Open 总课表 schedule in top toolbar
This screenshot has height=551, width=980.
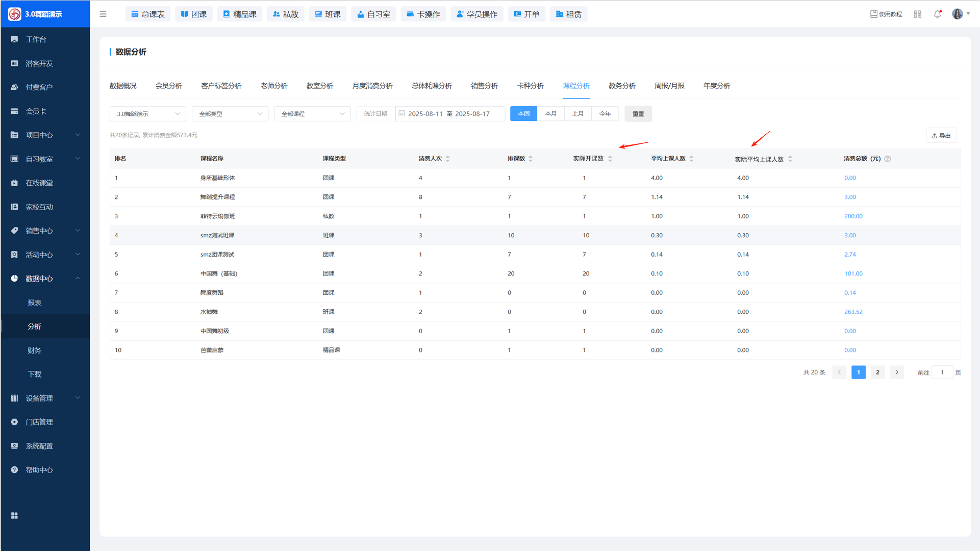click(x=148, y=14)
